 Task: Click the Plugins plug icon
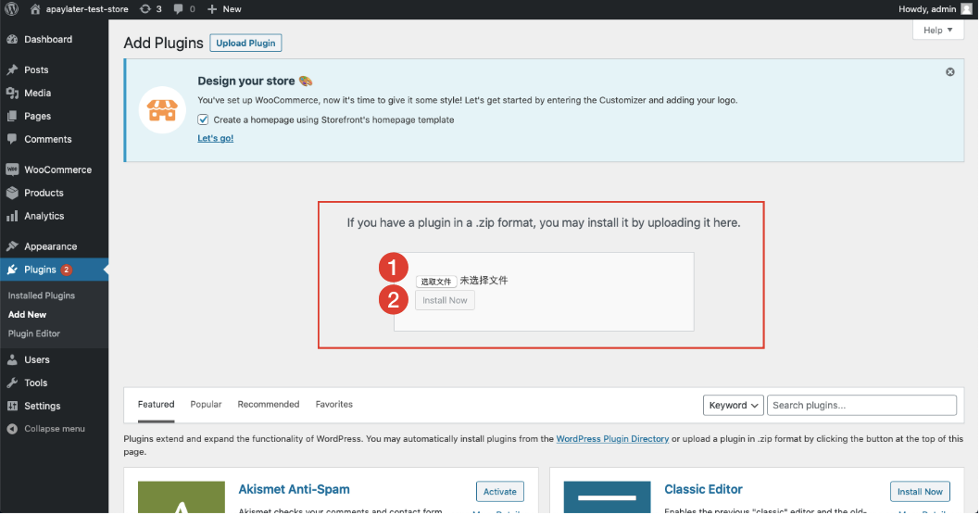(x=12, y=270)
